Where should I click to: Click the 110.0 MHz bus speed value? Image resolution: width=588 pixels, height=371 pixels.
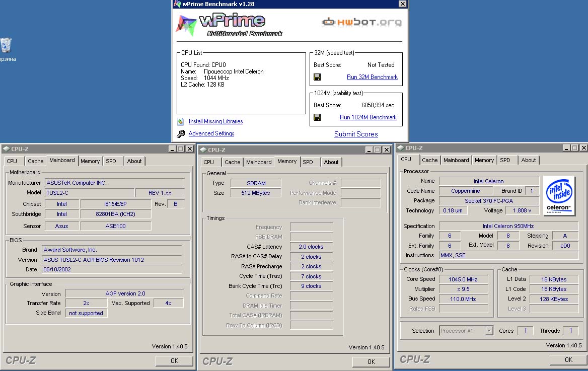463,299
